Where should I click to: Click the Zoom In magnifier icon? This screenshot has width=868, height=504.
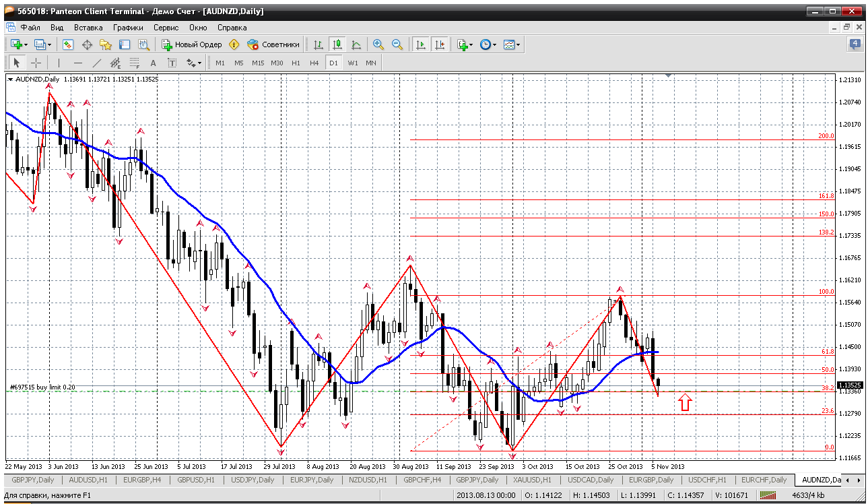click(x=378, y=44)
